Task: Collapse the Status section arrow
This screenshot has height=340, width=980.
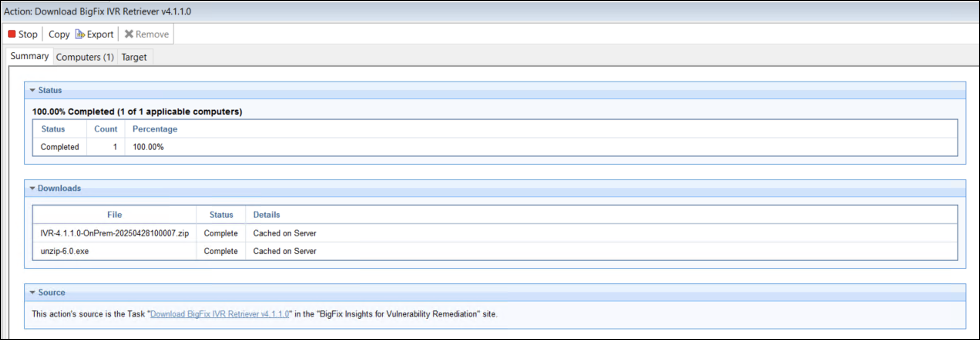Action: coord(32,90)
